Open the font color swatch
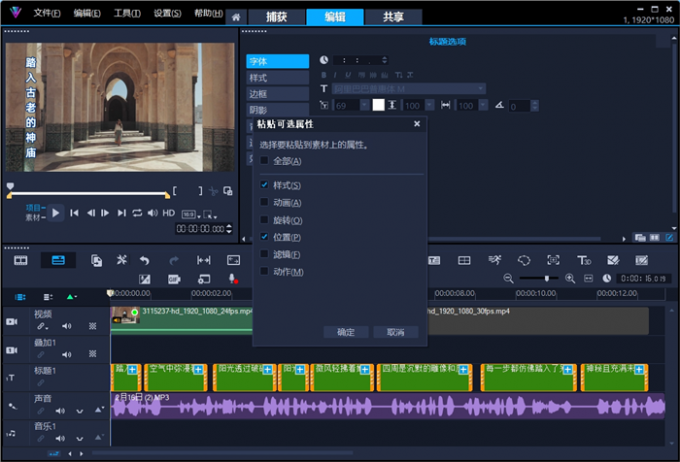Screen dimensions: 680x462 [x=378, y=105]
